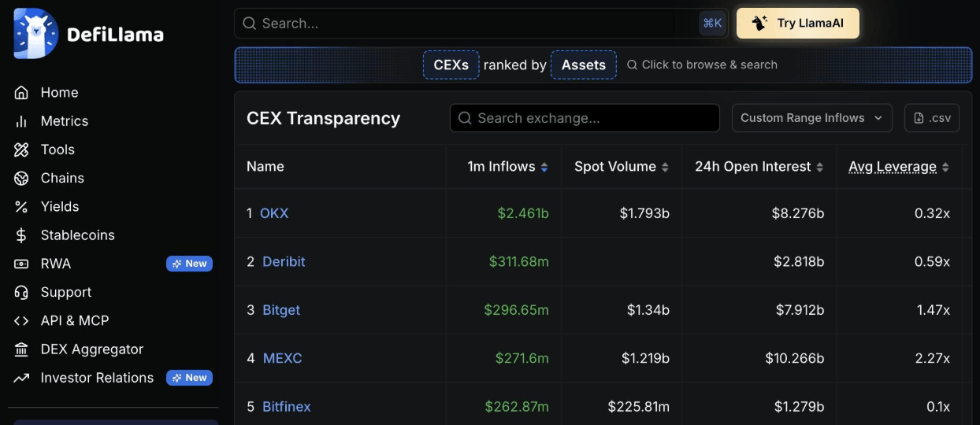
Task: Click Bitfinex spot volume $225.81m
Action: tap(639, 407)
